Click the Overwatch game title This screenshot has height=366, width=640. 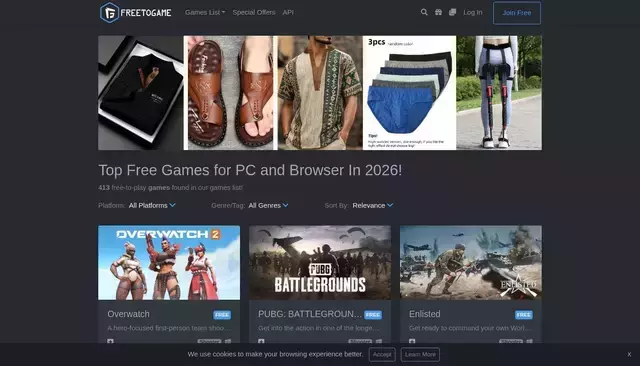click(128, 314)
